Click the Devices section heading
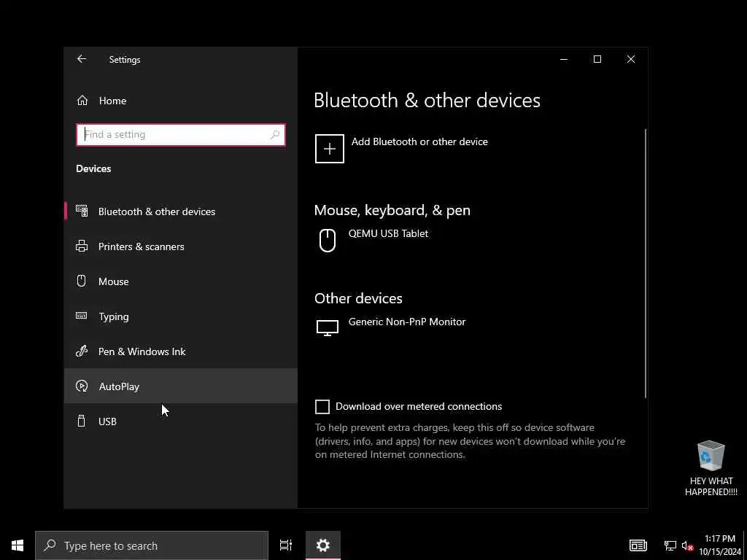Viewport: 747px width, 560px height. [93, 168]
